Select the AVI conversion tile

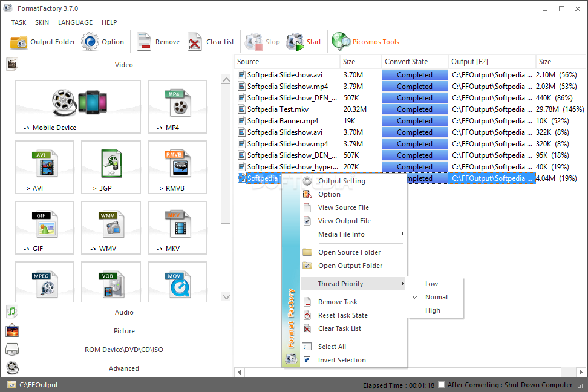click(x=44, y=168)
